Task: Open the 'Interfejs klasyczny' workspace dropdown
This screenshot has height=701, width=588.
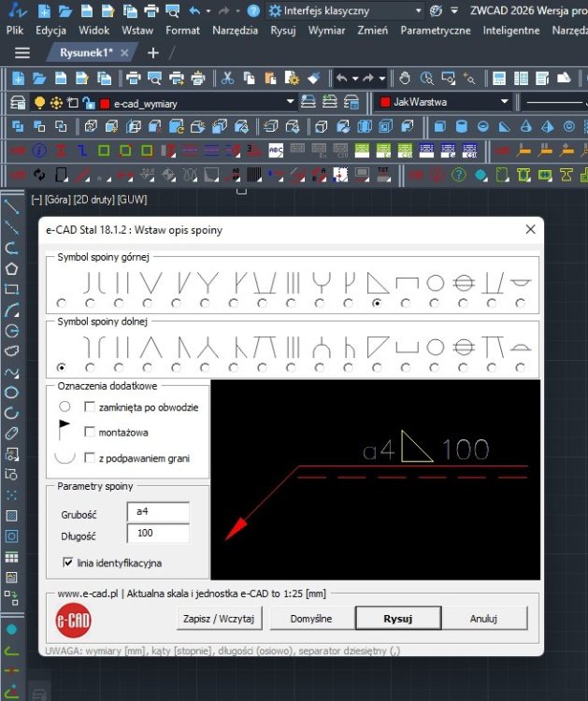Action: tap(345, 10)
